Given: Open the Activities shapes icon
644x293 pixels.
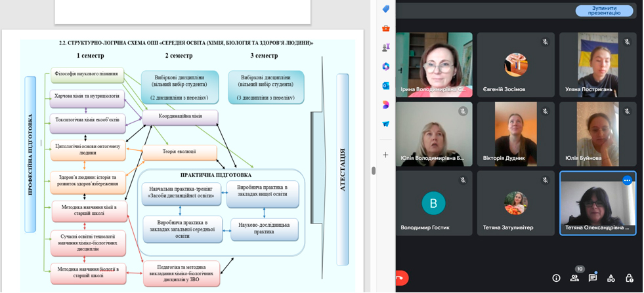Looking at the screenshot, I should 611,278.
